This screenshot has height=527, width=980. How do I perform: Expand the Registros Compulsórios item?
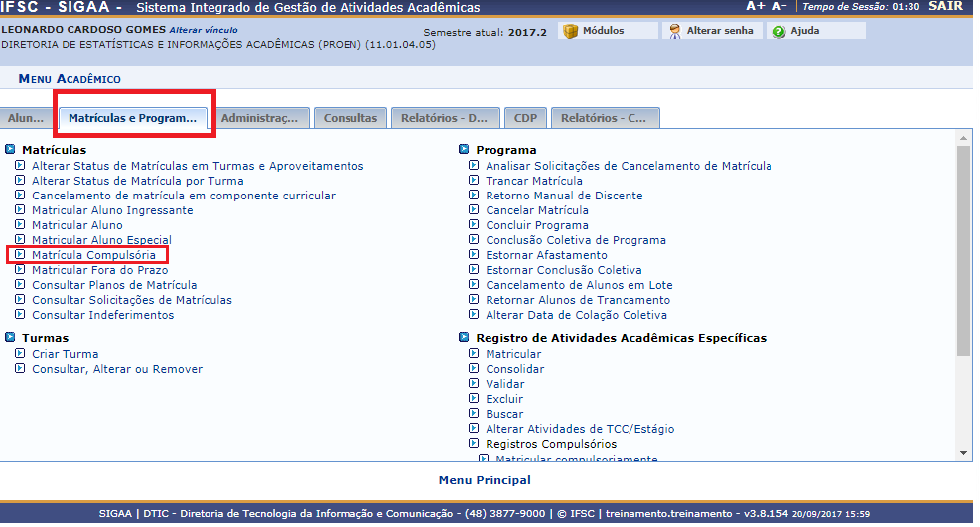[x=550, y=444]
